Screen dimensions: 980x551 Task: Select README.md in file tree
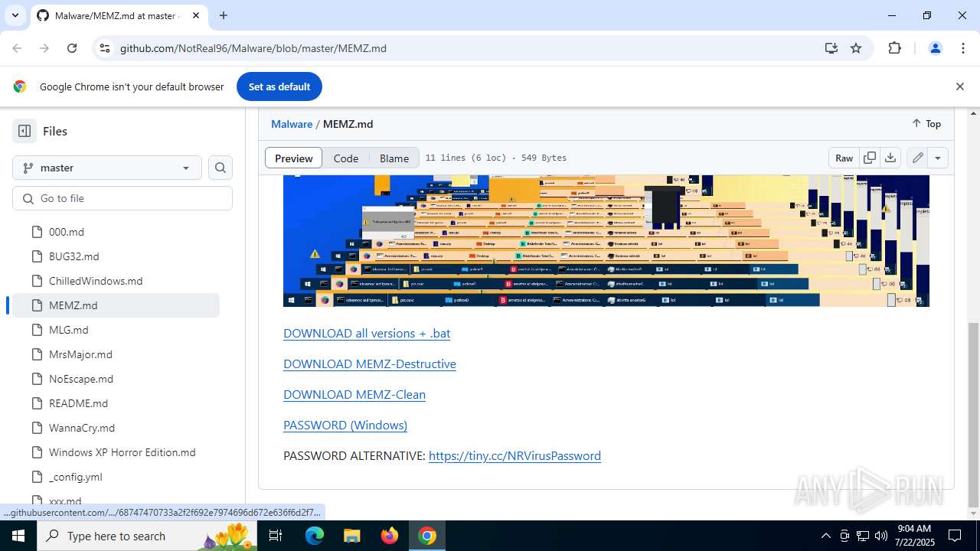coord(116,403)
